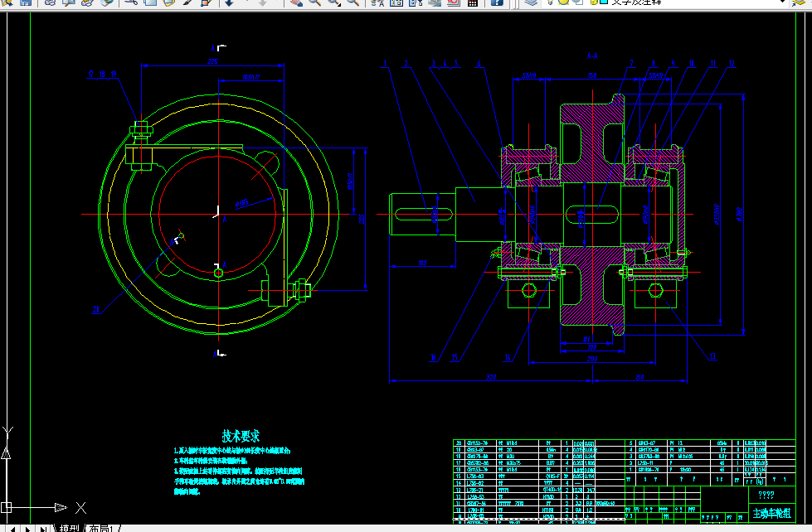
Task: Click the previous-tab left arrow at bottom
Action: point(15,529)
